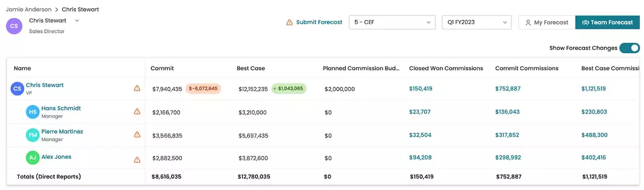Click the HS avatar for Hans Schmidt
The image size is (644, 190).
click(33, 112)
